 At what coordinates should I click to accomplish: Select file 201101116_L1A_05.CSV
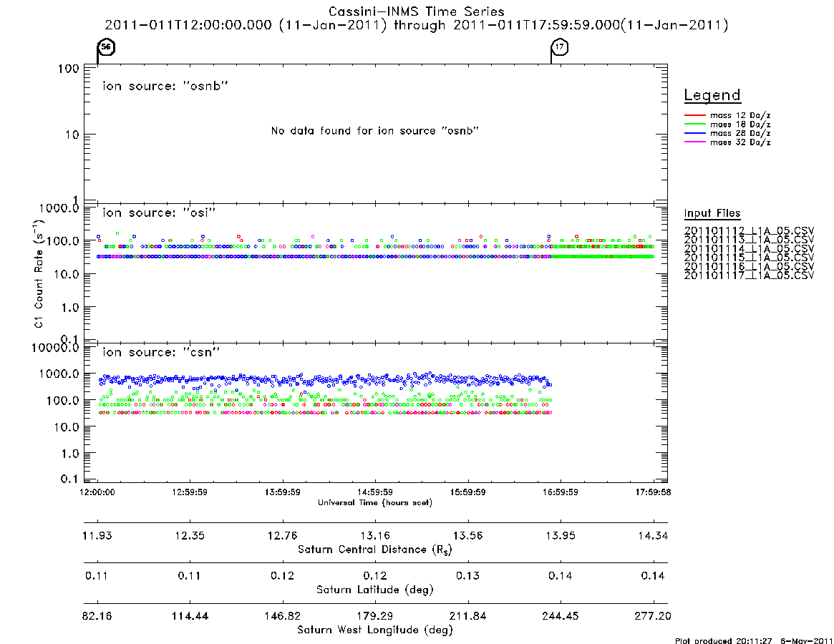(749, 267)
